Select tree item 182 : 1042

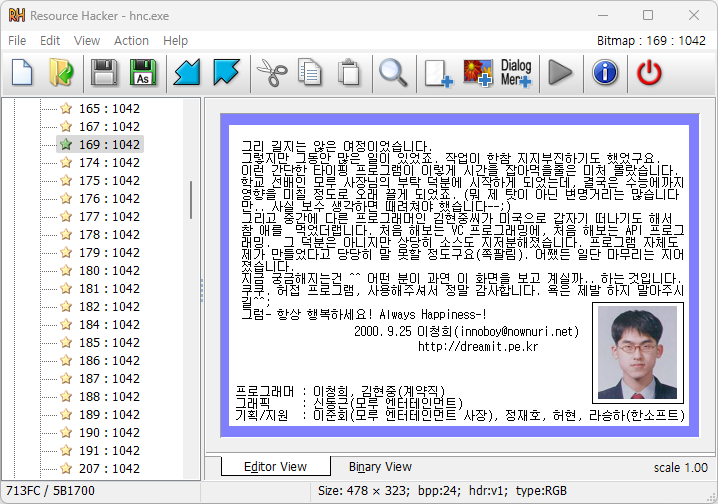click(x=109, y=307)
